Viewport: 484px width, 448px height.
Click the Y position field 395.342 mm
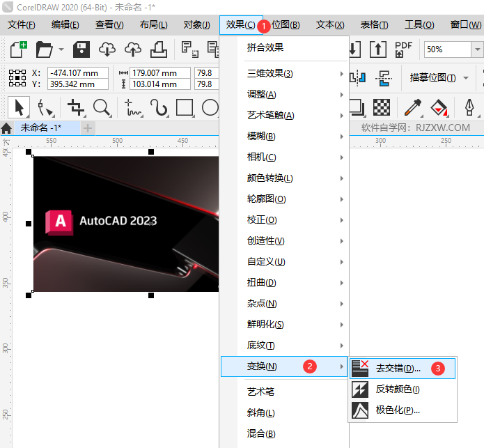tap(78, 84)
